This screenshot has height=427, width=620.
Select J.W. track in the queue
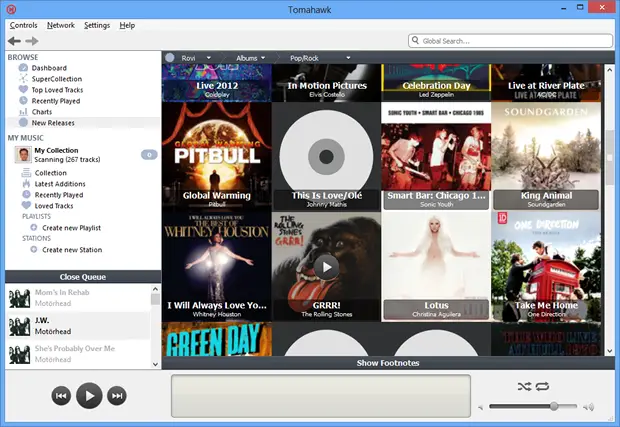[78, 326]
